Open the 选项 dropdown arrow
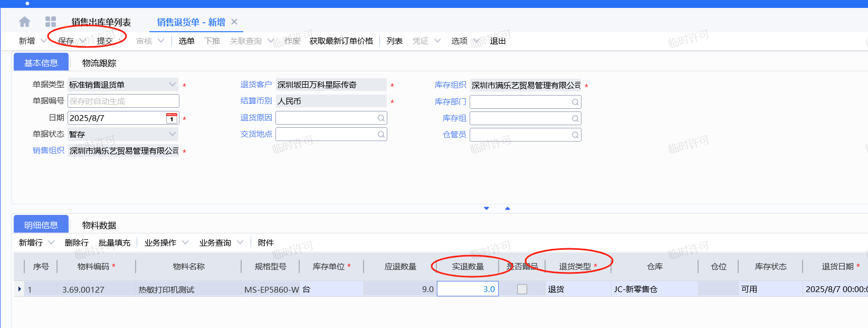Screen dimensions: 868x328 coord(476,41)
